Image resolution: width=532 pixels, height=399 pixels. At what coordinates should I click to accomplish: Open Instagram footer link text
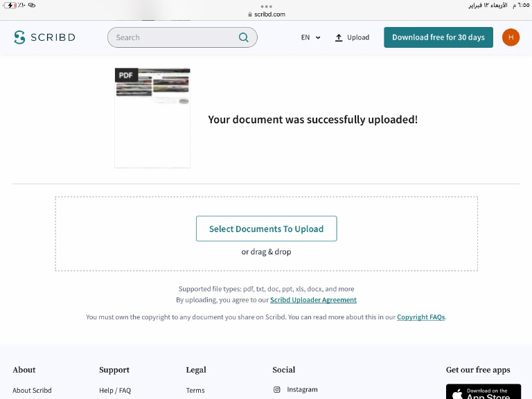(x=302, y=389)
